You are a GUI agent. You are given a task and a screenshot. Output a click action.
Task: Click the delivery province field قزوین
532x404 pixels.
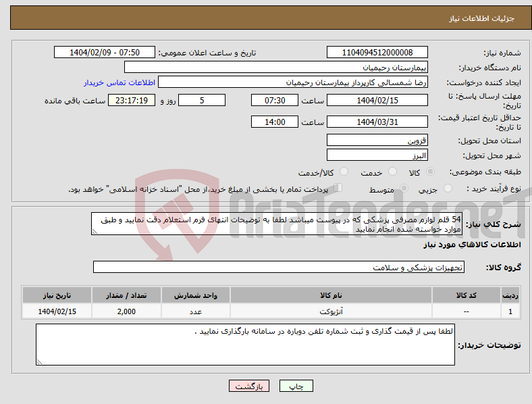(x=377, y=140)
